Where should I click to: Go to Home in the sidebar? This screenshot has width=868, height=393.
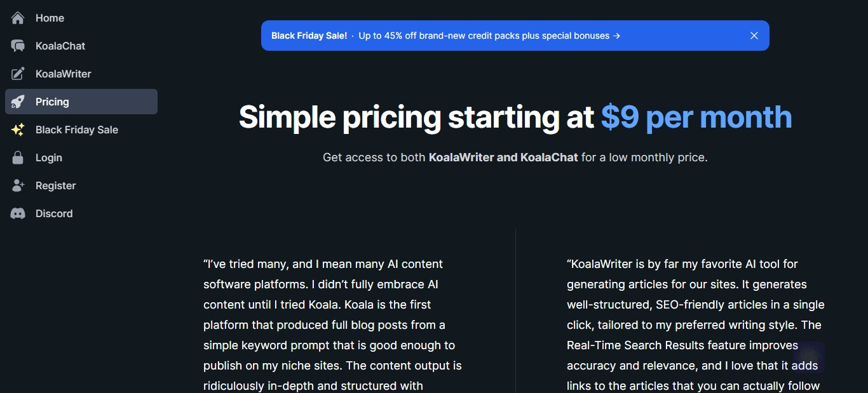pos(50,18)
